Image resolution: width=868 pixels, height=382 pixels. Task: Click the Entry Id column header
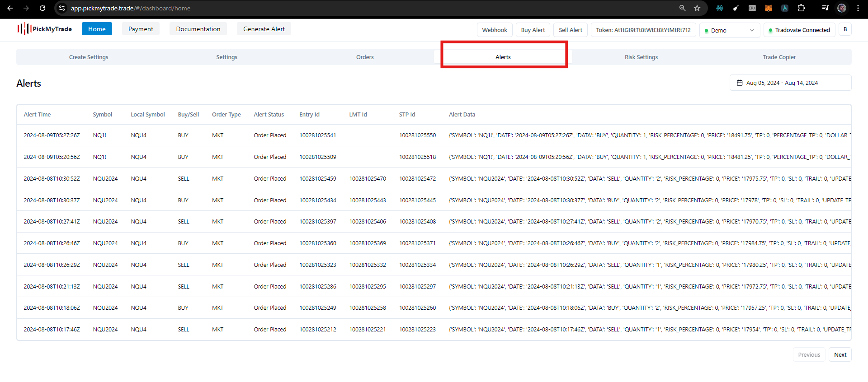click(309, 114)
